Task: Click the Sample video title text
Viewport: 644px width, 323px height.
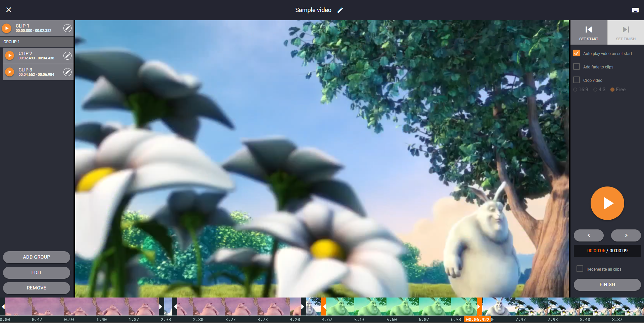Action: (x=313, y=10)
